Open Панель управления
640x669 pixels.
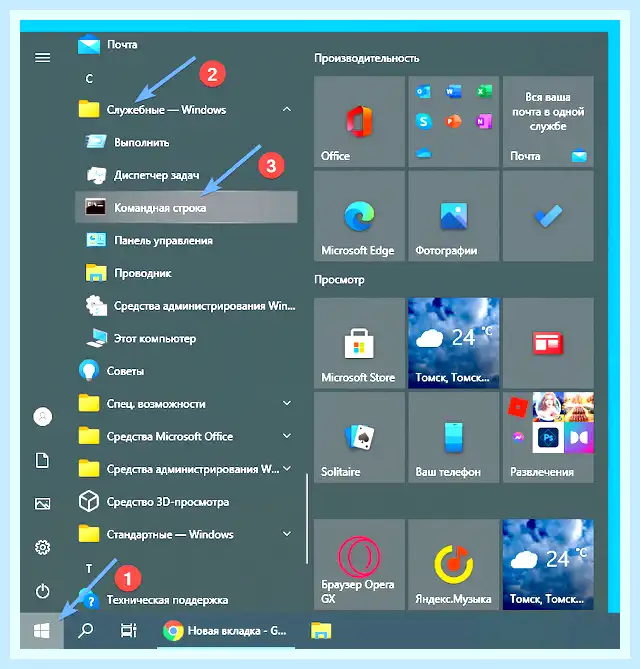tap(186, 240)
